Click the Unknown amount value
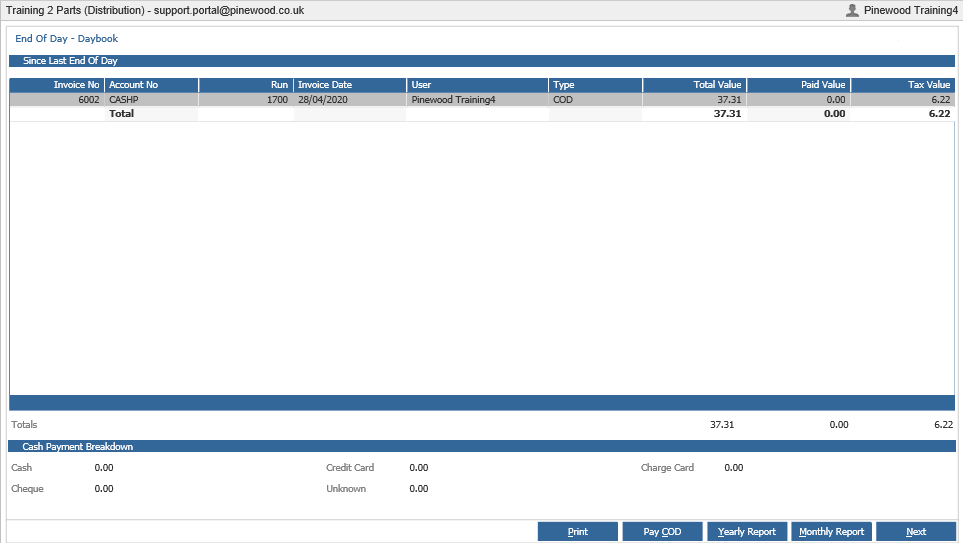 [419, 488]
